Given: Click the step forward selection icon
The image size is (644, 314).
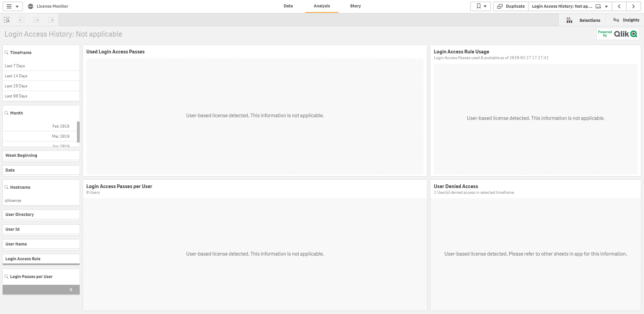Looking at the screenshot, I should point(36,20).
